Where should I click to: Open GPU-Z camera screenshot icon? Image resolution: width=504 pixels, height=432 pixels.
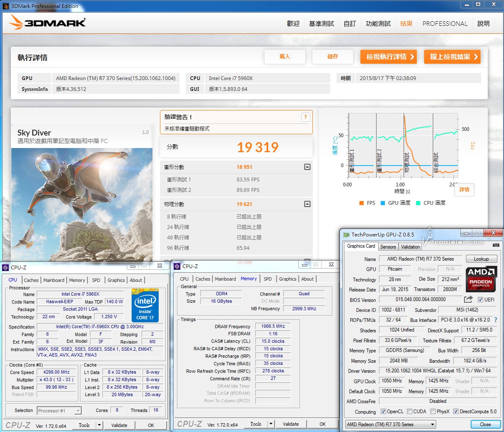(496, 245)
